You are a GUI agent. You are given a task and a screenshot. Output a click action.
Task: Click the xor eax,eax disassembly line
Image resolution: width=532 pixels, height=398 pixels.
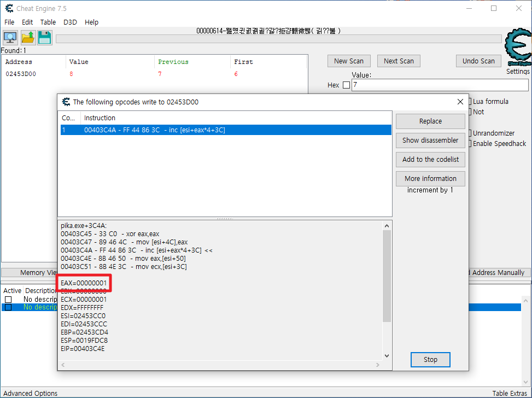[110, 234]
